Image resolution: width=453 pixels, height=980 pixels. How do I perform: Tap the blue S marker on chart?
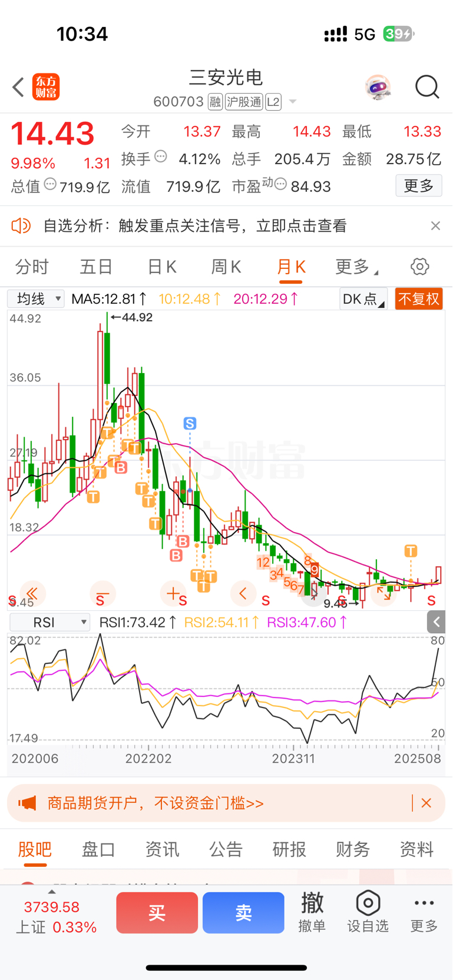click(x=190, y=423)
